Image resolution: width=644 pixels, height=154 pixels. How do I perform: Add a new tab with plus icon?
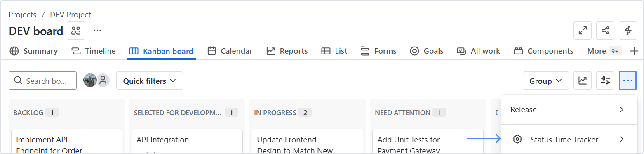click(634, 51)
